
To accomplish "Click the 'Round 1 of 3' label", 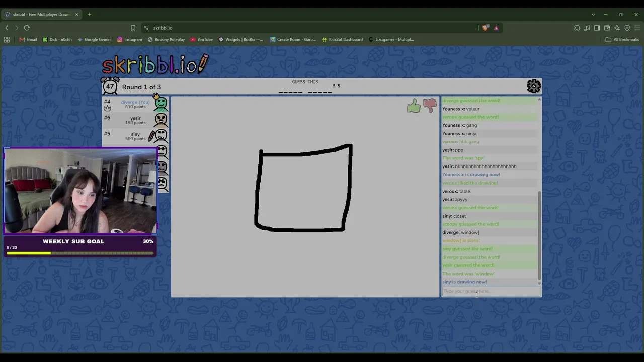I will 141,87.
